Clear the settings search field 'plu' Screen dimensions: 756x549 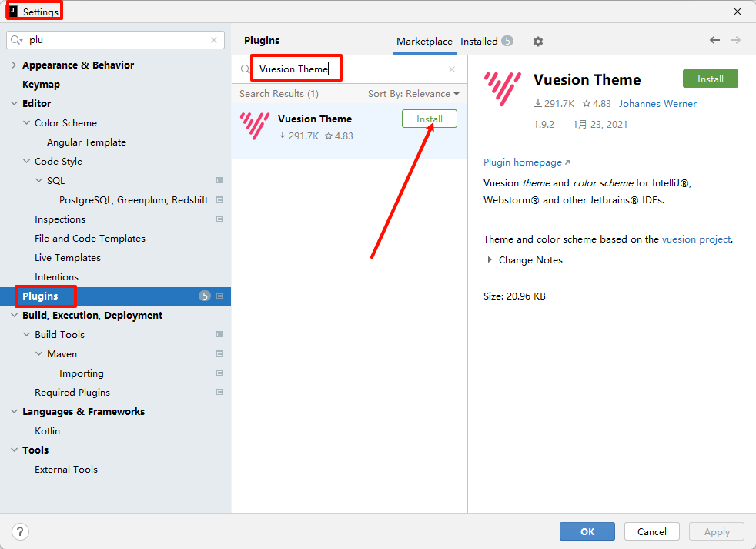click(214, 40)
